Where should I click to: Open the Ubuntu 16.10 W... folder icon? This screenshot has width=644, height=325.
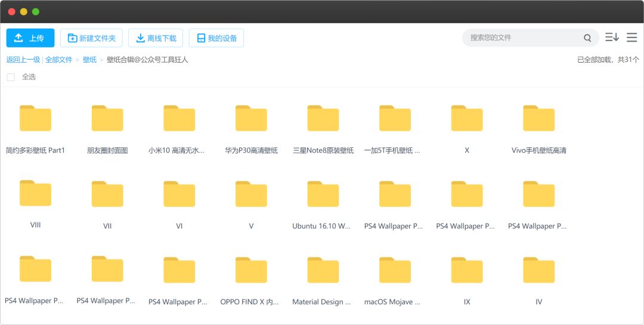tap(323, 194)
